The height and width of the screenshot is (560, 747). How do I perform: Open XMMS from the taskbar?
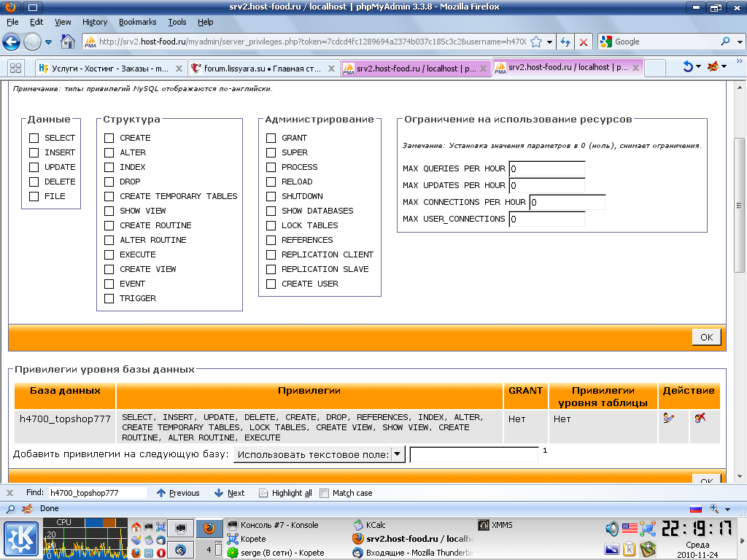pyautogui.click(x=495, y=525)
